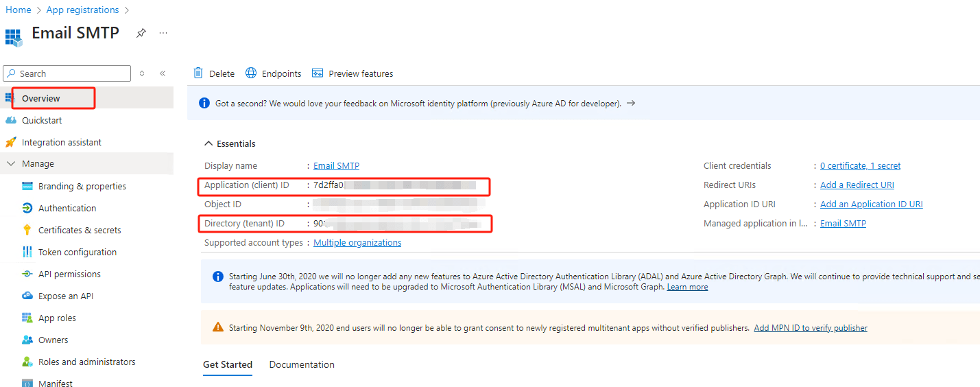Click the pin icon beside Email SMTP title
Image resolution: width=980 pixels, height=387 pixels.
tap(141, 33)
